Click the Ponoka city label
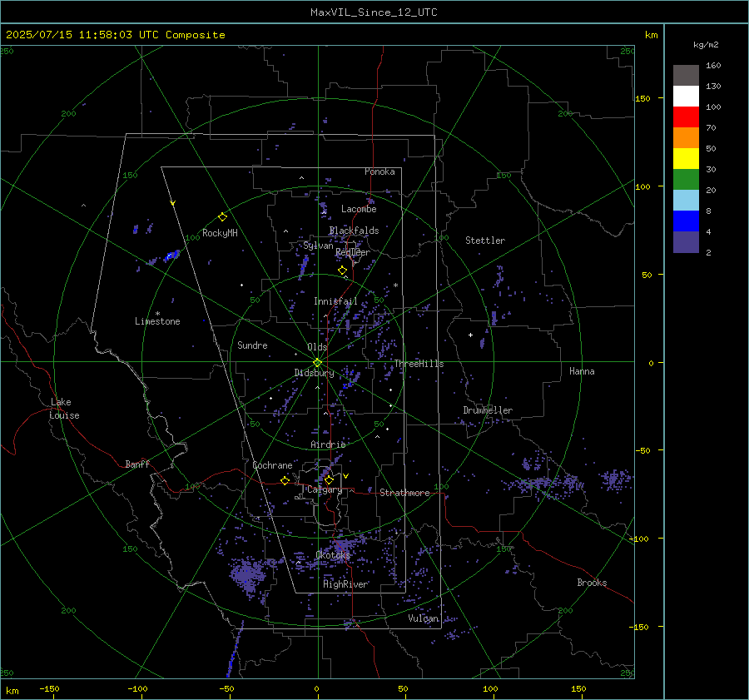Image resolution: width=749 pixels, height=700 pixels. tap(379, 171)
